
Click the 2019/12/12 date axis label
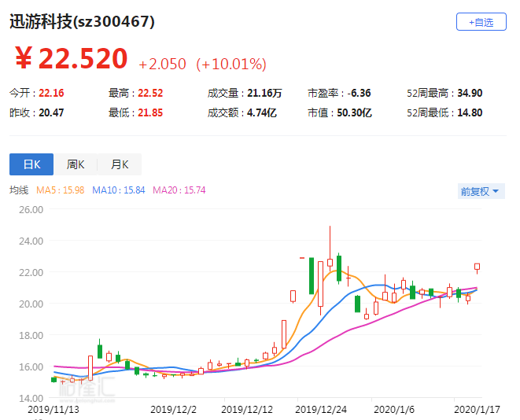247,410
